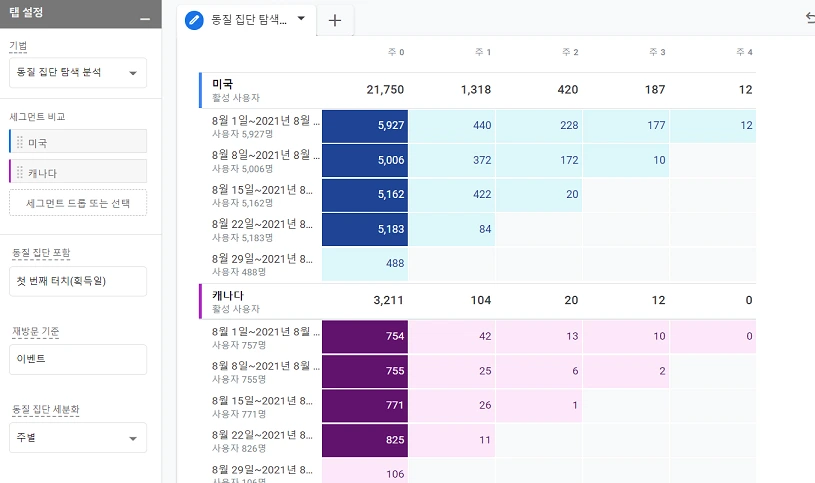This screenshot has height=483, width=815.
Task: Click the dark blue cell 5,183
Action: coord(365,229)
